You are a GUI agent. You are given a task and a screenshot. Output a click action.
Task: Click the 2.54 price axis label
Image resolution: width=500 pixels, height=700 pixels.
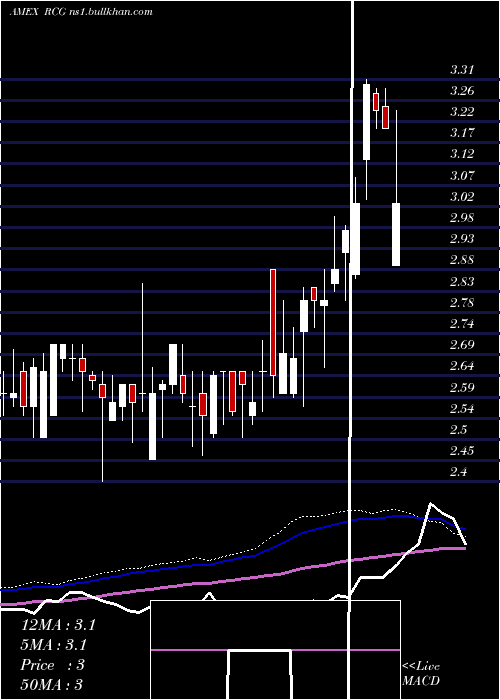462,409
